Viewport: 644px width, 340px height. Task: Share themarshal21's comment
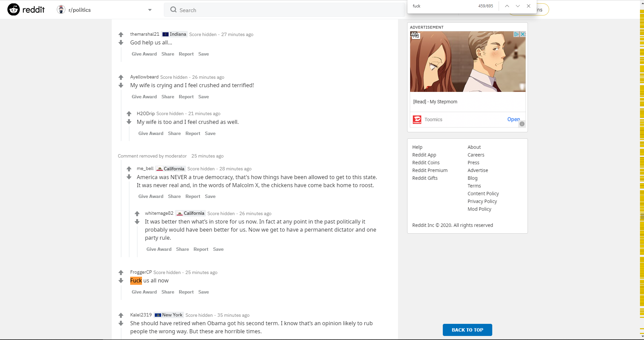pyautogui.click(x=168, y=54)
